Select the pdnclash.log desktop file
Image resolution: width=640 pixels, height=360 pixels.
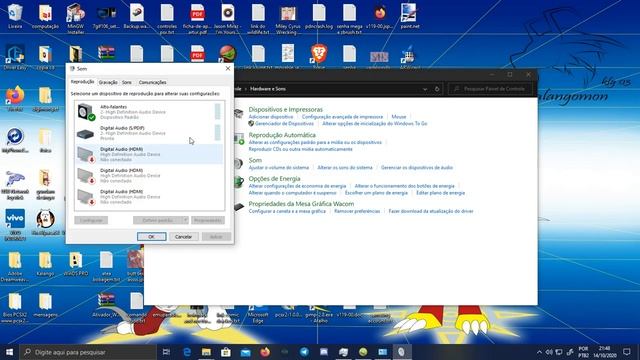(x=319, y=16)
